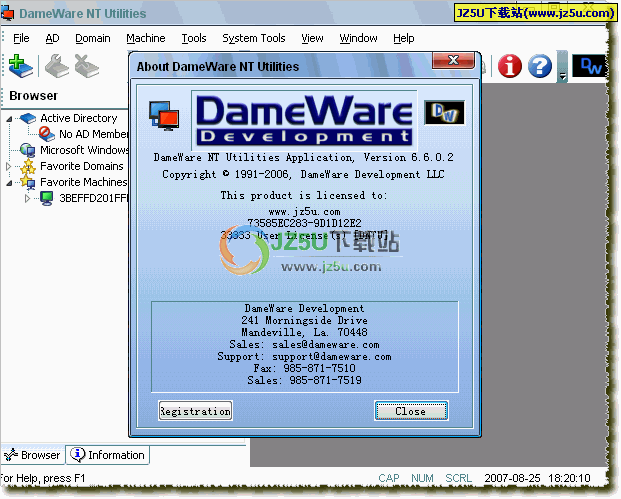
Task: Click the DW logo in the toolbar
Action: [590, 66]
